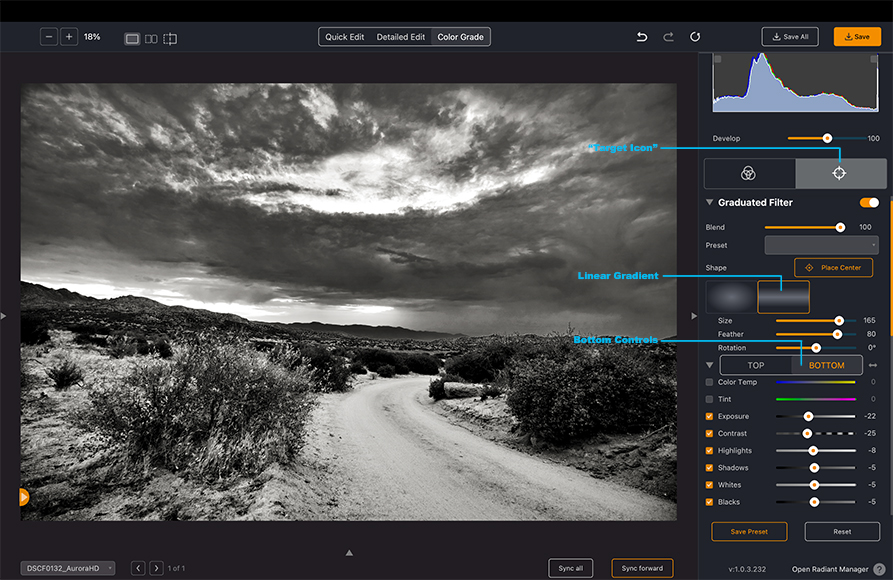Click the 18% zoom level text
Viewport: 893px width, 580px height.
92,37
